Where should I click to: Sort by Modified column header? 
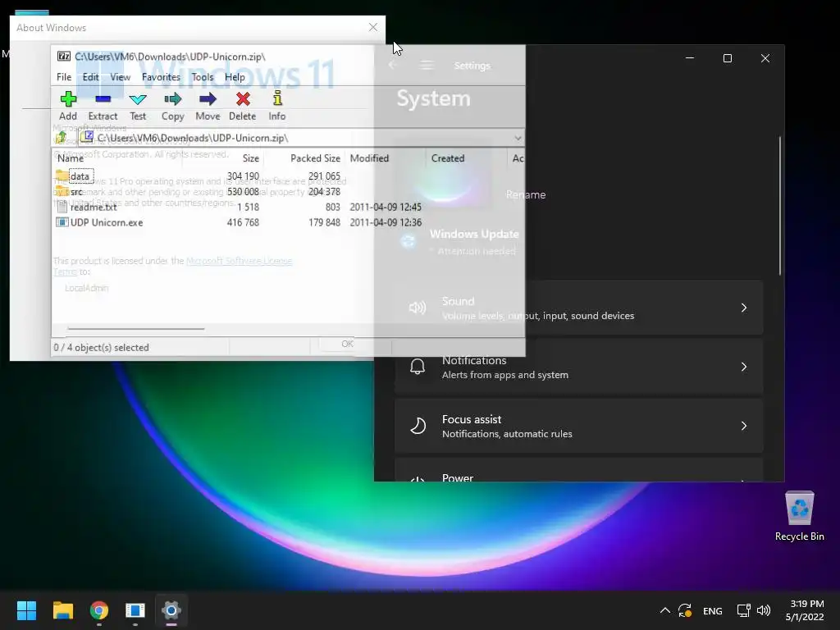369,158
